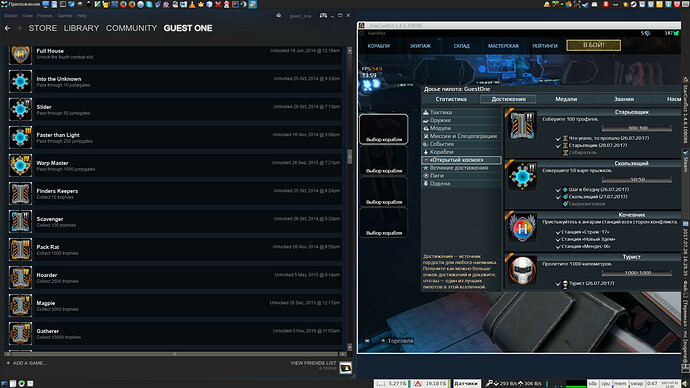This screenshot has width=690, height=388.
Task: Select the Великие достижения category
Action: tap(461, 168)
